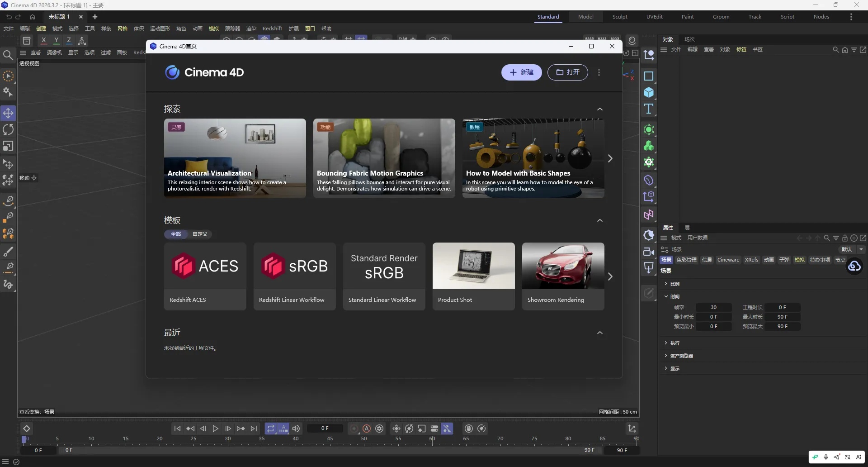Click frame 30 on timeline ruler
This screenshot has width=868, height=467.
point(228,439)
